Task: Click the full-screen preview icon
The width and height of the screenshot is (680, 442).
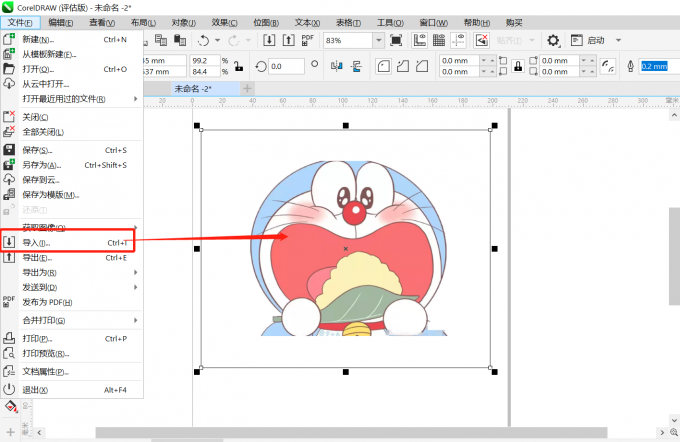Action: coord(396,40)
